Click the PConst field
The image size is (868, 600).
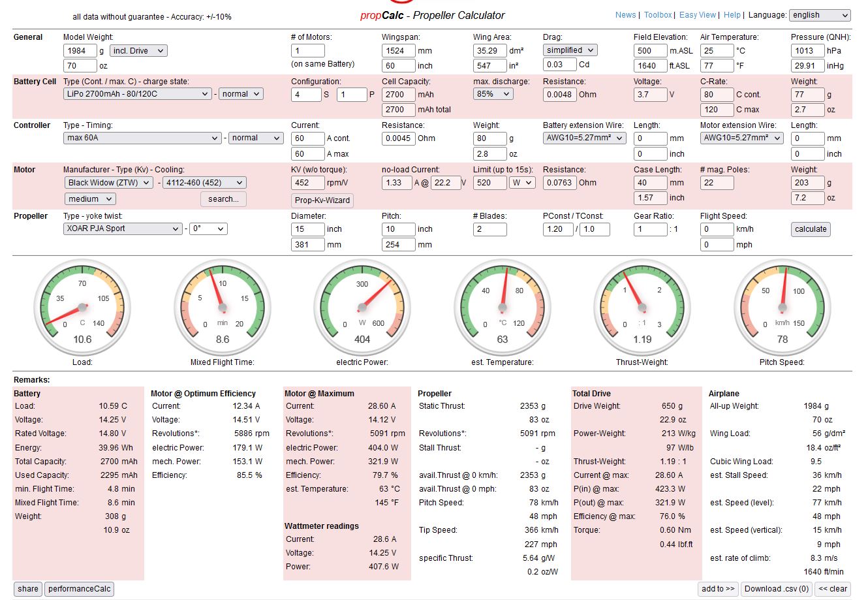coord(558,229)
